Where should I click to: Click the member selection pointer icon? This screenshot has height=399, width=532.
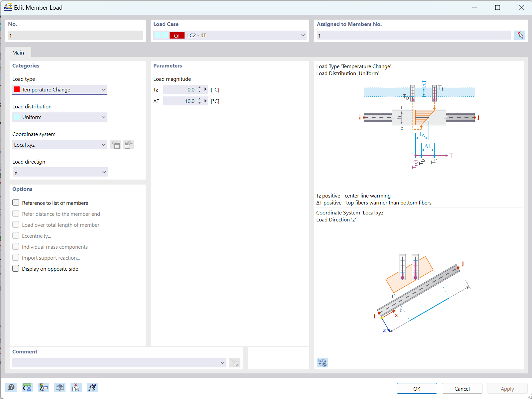point(520,35)
